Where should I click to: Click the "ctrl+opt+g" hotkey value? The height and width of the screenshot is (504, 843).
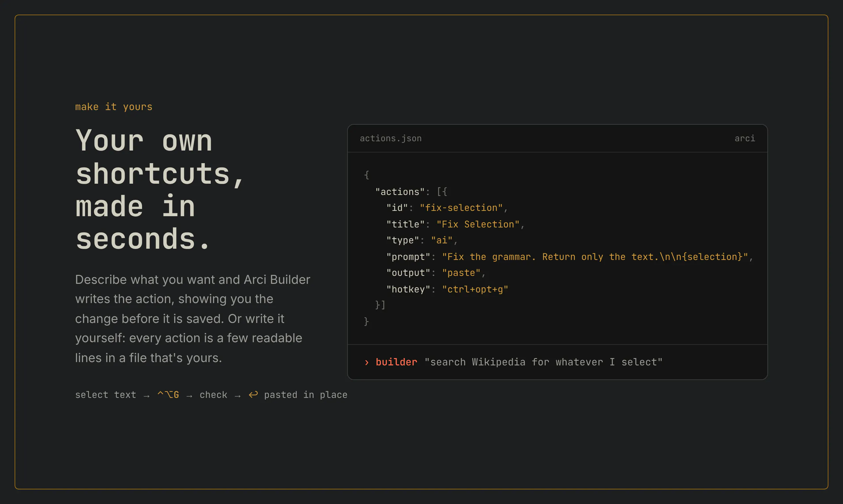coord(475,289)
